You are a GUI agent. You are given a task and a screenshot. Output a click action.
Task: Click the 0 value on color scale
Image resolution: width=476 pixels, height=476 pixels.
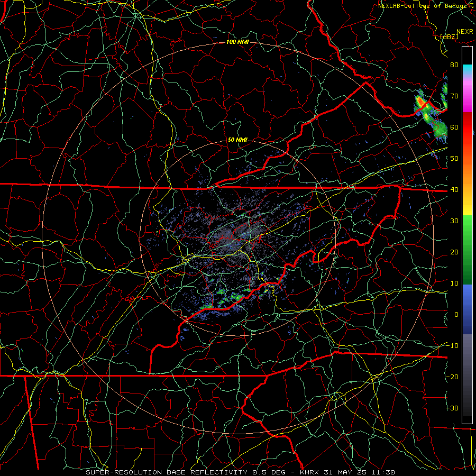456,315
